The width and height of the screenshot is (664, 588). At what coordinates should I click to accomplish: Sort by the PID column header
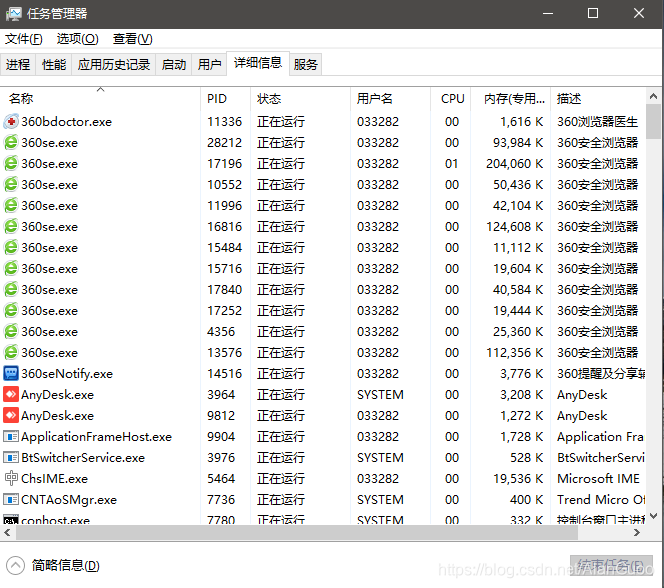coord(225,99)
